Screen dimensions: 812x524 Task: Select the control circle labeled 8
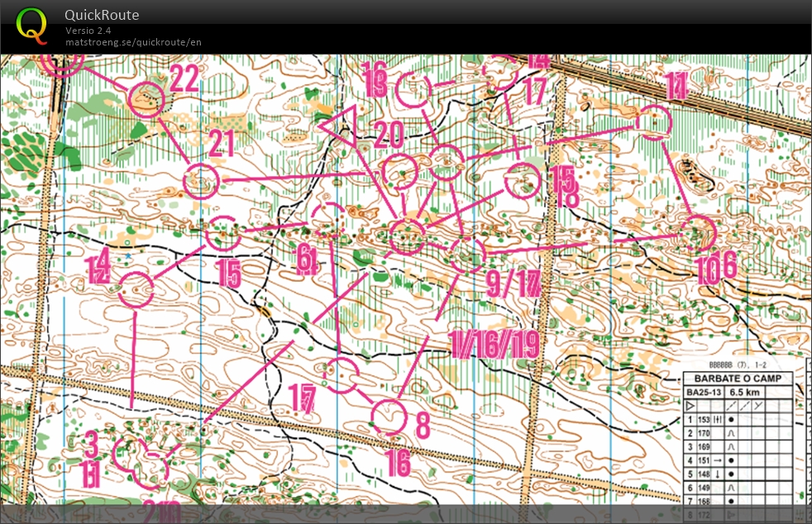click(x=389, y=417)
